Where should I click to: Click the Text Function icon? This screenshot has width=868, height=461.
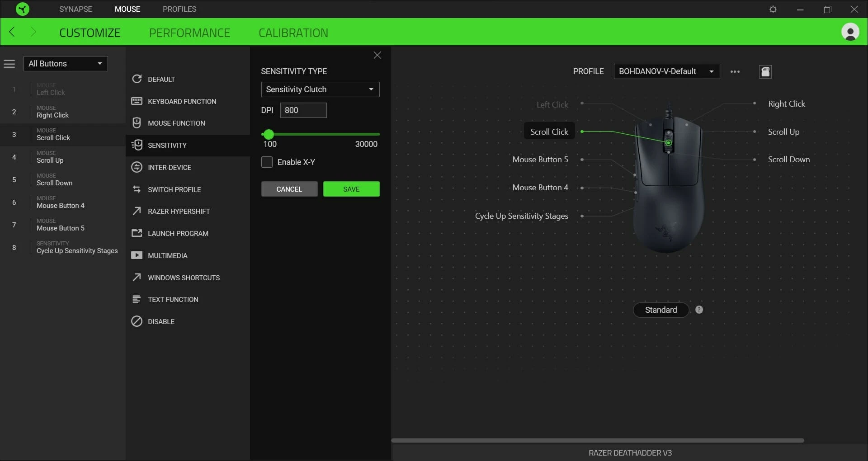(x=137, y=299)
